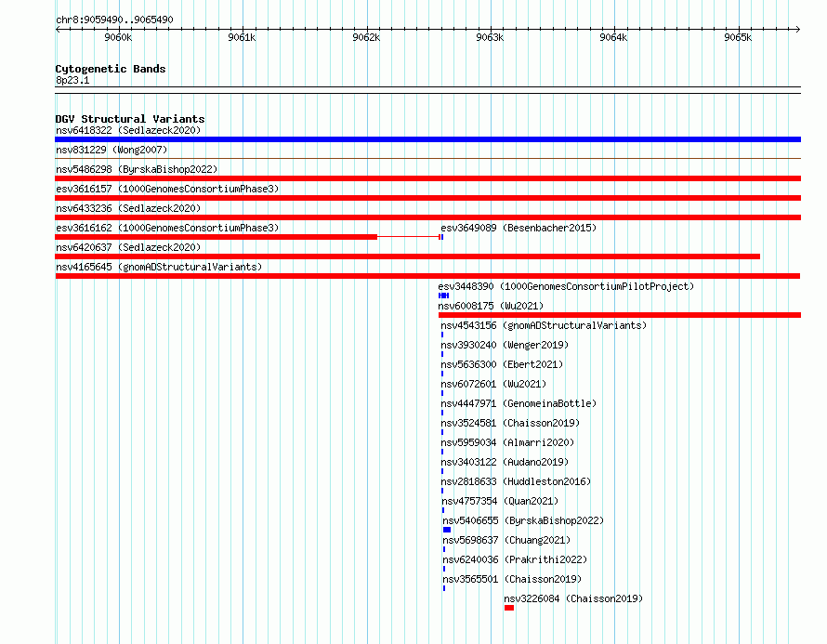This screenshot has height=644, width=827.
Task: Select the red nsv3226084 feature block
Action: [x=509, y=608]
